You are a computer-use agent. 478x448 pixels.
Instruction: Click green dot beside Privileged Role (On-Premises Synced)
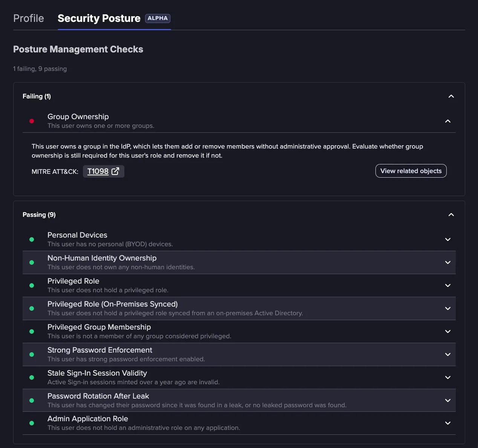(32, 308)
